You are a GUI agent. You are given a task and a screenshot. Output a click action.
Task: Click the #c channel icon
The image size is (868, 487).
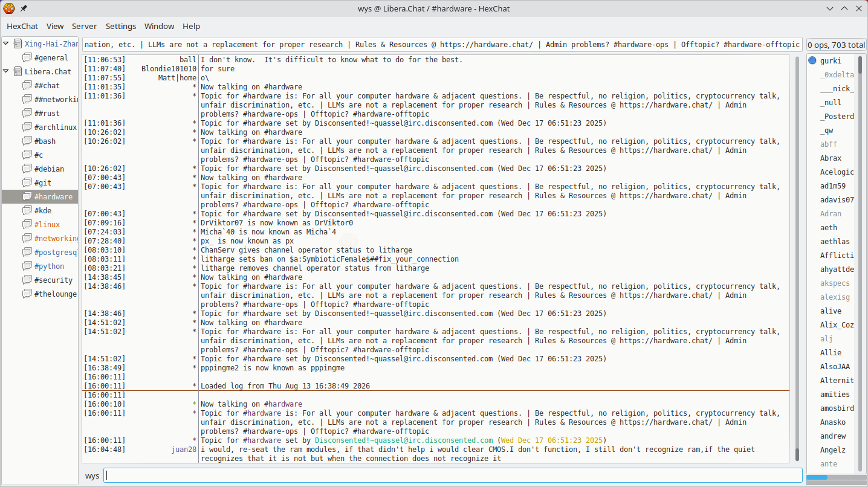click(x=27, y=155)
